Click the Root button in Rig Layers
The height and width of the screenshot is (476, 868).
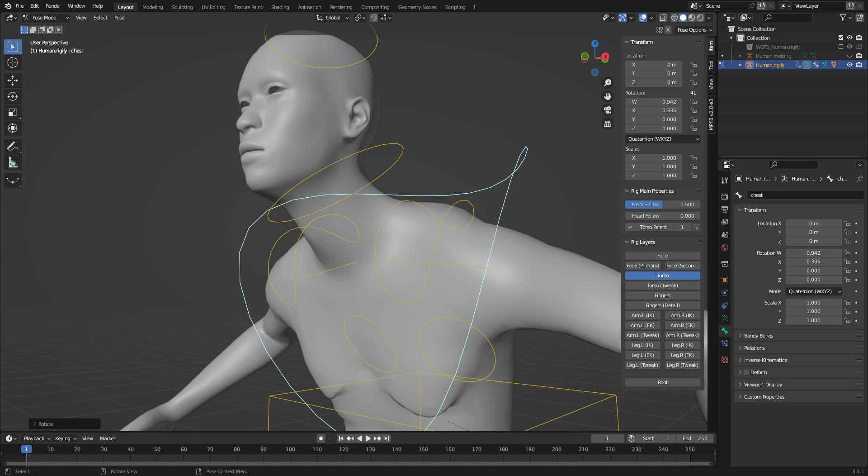(662, 382)
